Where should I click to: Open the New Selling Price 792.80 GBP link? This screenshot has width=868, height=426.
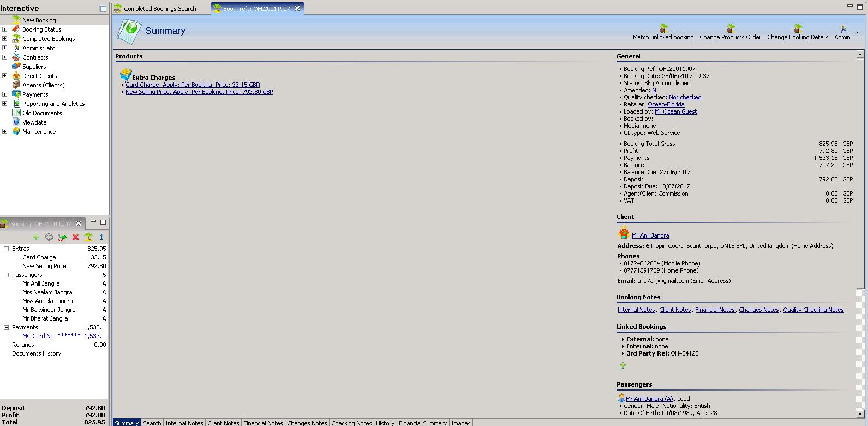[x=199, y=92]
